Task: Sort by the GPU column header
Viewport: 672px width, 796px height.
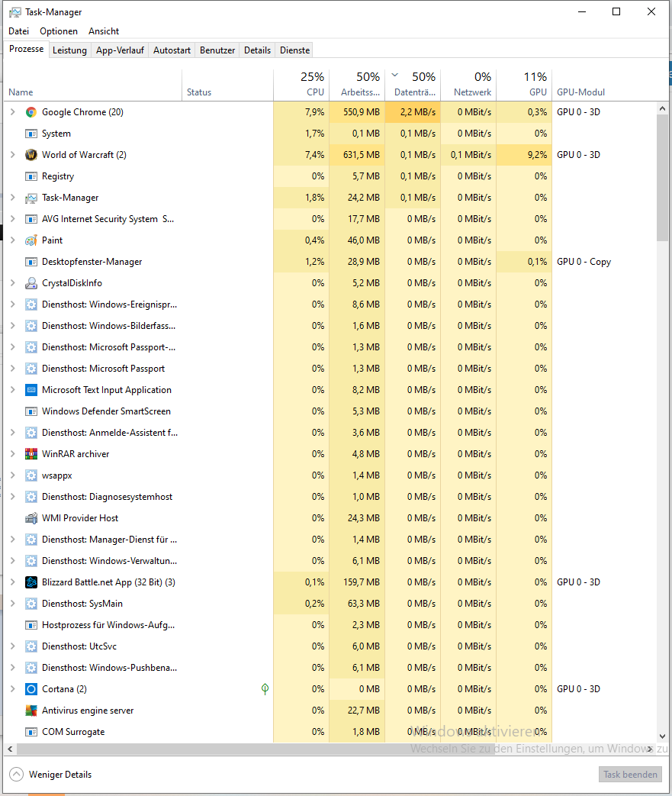Action: pos(524,85)
